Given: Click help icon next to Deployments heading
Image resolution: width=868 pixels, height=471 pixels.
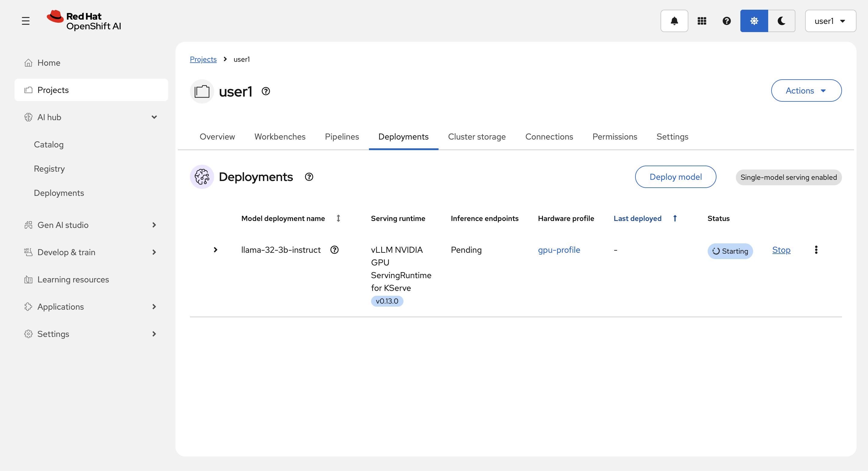Looking at the screenshot, I should pyautogui.click(x=309, y=177).
